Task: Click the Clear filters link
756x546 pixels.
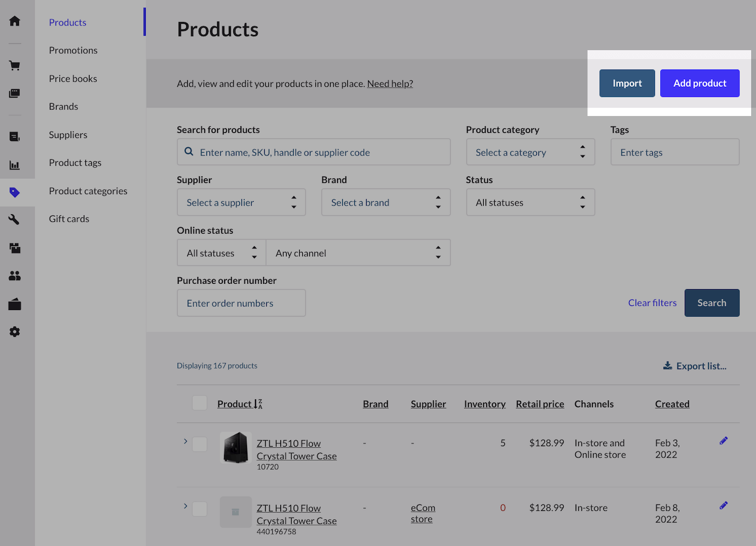Action: (652, 303)
